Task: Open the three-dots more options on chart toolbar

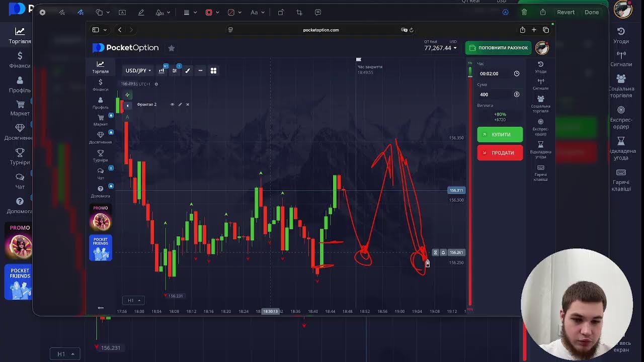Action: pos(200,70)
